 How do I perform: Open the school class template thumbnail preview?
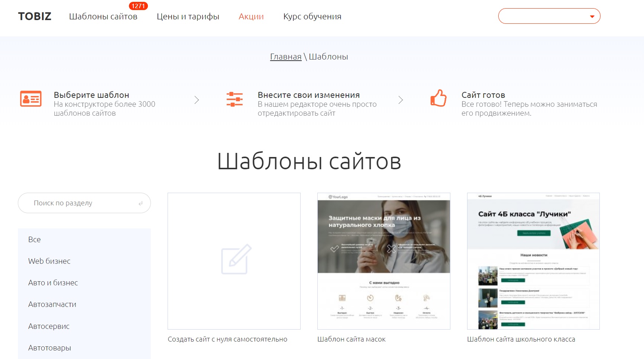(533, 260)
